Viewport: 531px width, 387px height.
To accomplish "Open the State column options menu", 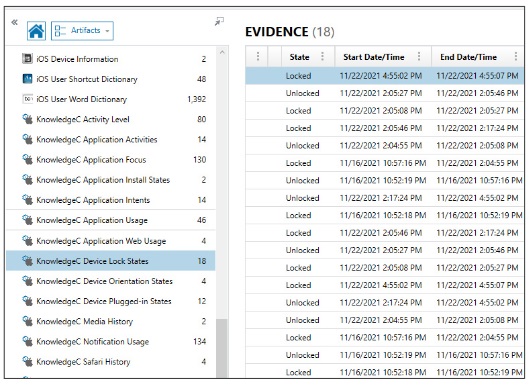I will pyautogui.click(x=322, y=57).
